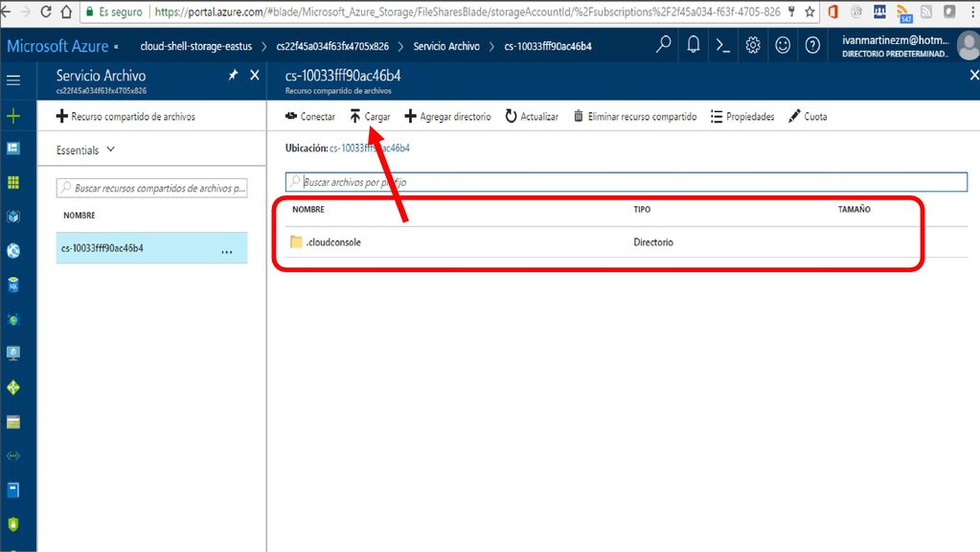980x552 pixels.
Task: Click the Buscar archivos por prefijo field
Action: tap(627, 182)
